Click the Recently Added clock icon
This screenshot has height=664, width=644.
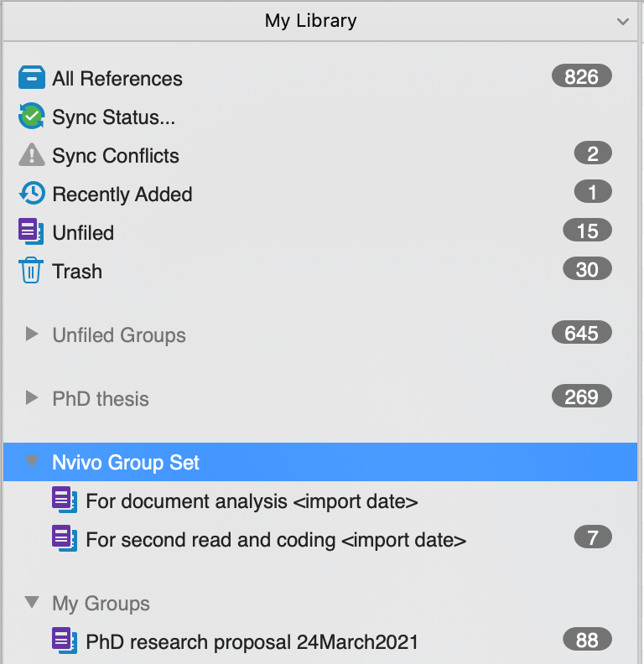(x=31, y=194)
